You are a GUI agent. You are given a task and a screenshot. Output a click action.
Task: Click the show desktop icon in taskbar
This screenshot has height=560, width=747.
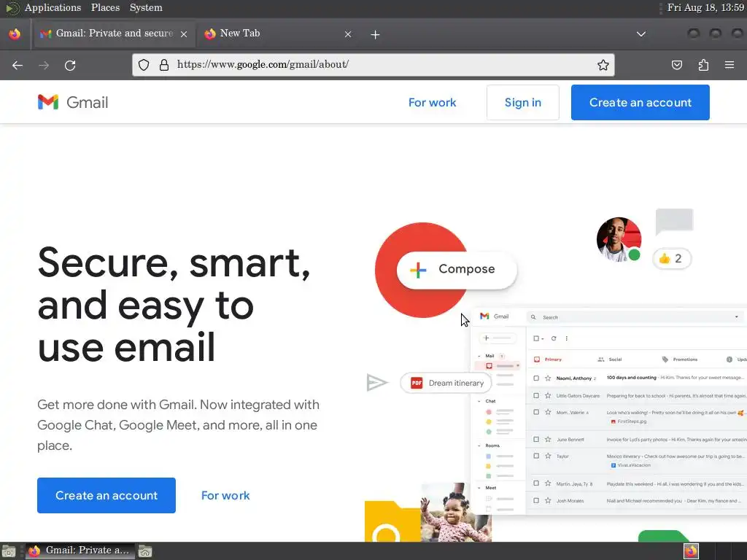pos(9,551)
